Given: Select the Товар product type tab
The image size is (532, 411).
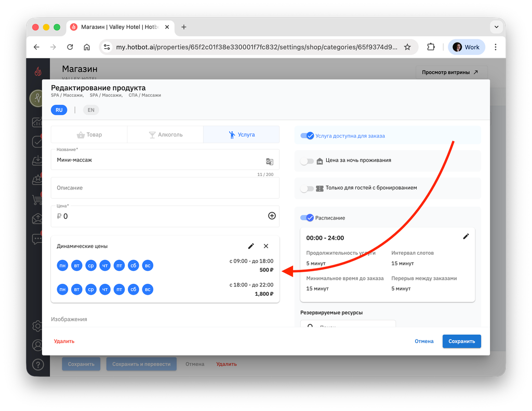Looking at the screenshot, I should (89, 134).
